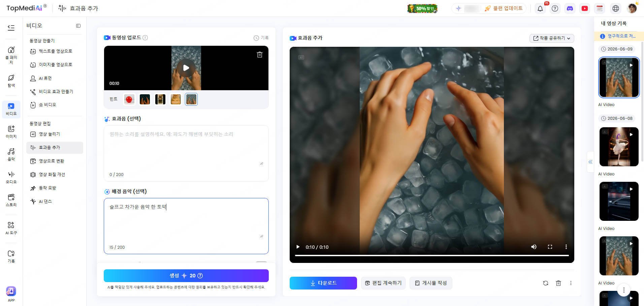
Task: Select the ice cubes hint thumbnail
Action: [191, 99]
